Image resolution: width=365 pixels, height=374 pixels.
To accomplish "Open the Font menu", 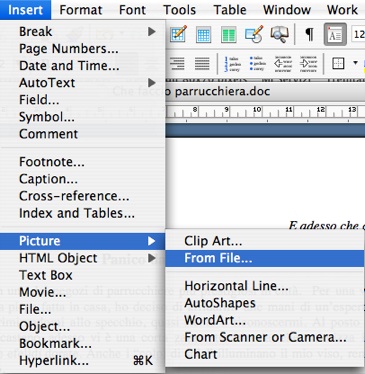I will click(132, 10).
